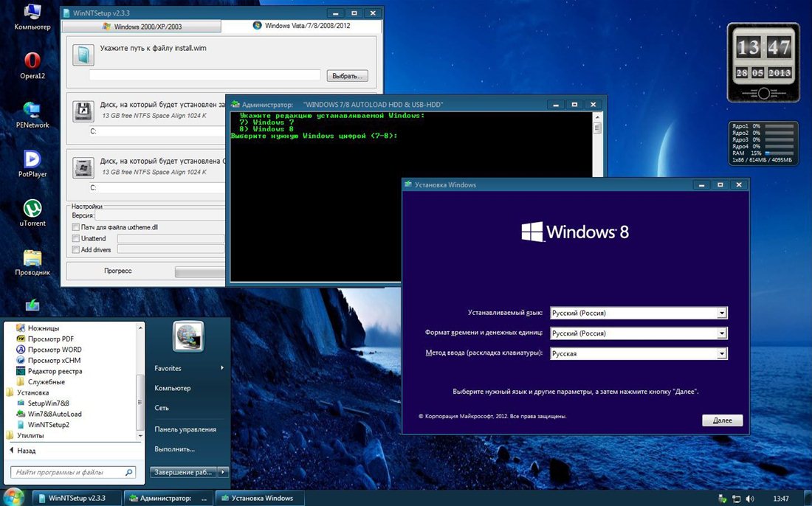Click Выполнить... in Start menu
Screen dimensions: 812x506
coord(174,449)
